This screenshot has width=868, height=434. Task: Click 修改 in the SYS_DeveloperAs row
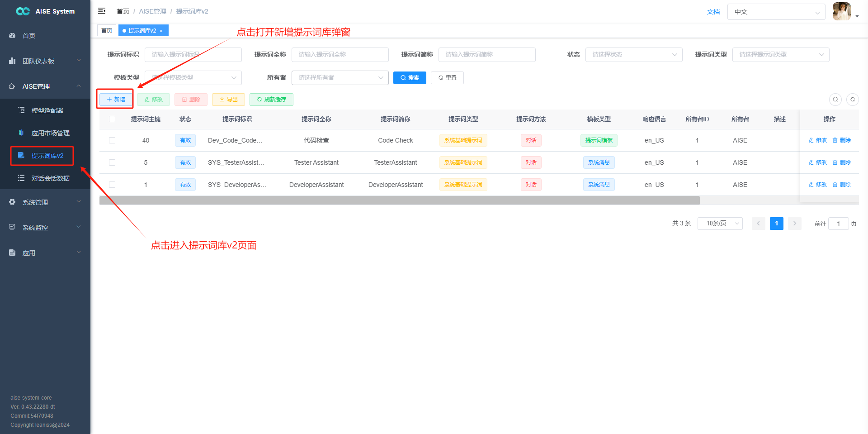818,185
